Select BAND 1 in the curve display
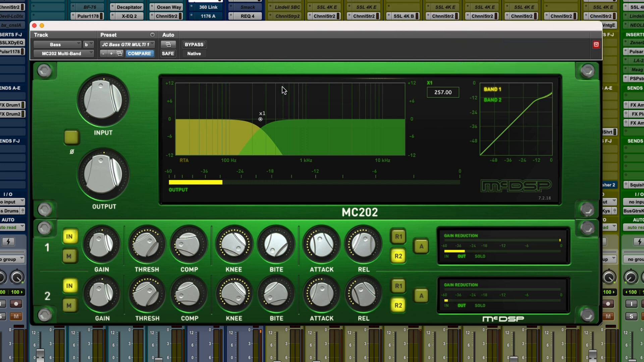644x362 pixels. tap(492, 89)
